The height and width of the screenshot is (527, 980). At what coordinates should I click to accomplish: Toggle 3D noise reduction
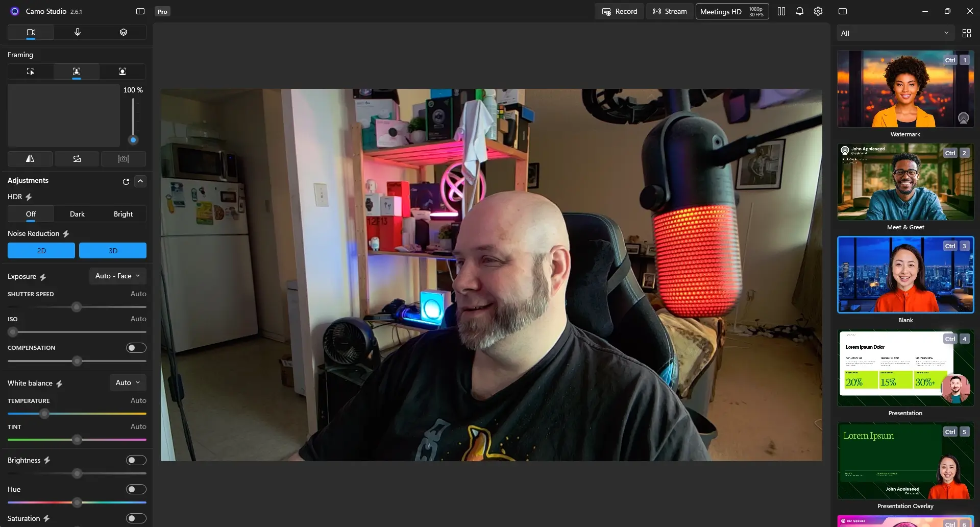(x=113, y=251)
